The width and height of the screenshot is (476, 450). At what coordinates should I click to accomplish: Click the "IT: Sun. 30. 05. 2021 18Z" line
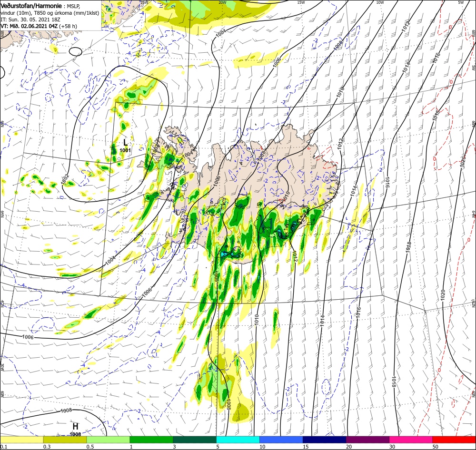(30, 20)
